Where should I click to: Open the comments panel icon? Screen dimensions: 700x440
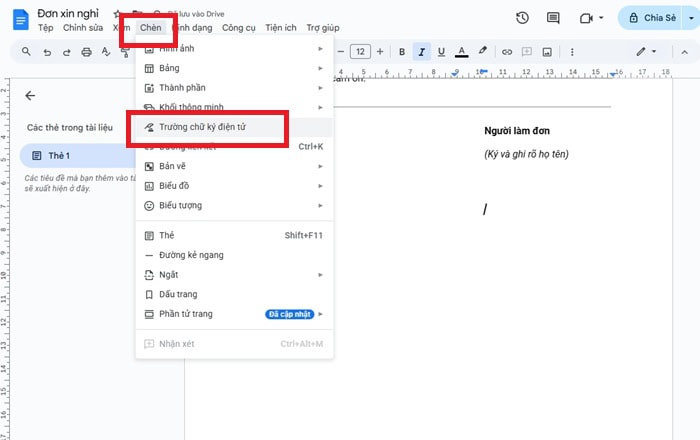(x=553, y=18)
